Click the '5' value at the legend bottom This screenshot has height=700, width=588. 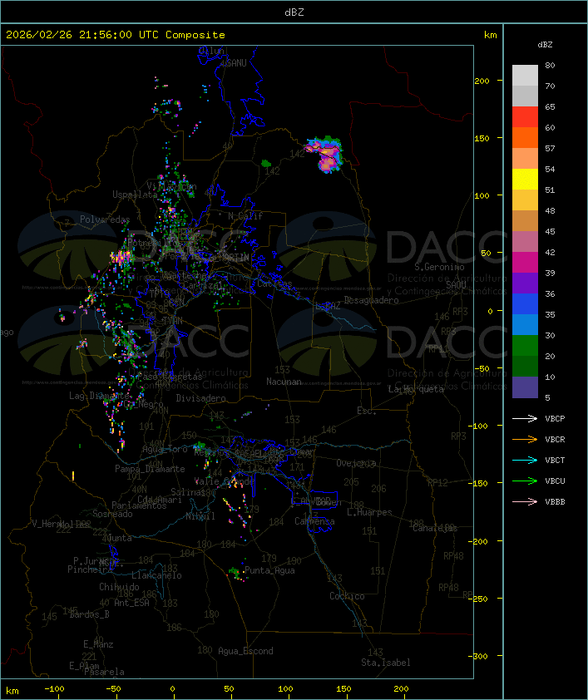coord(547,397)
